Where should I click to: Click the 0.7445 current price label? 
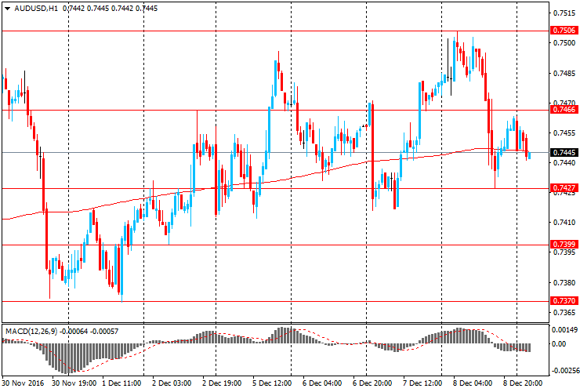[565, 152]
